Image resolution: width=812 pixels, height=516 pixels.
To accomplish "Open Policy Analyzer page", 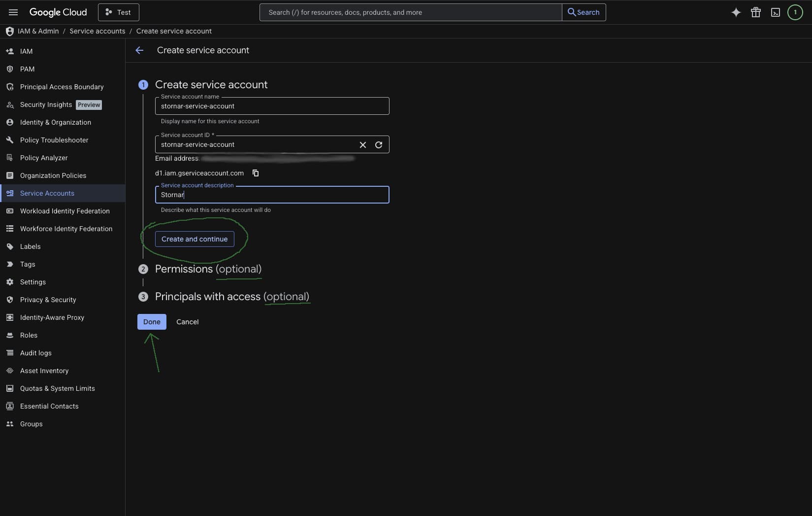I will 63,158.
